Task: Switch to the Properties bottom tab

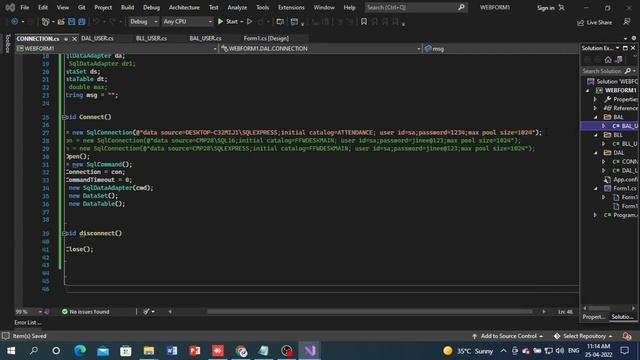Action: pyautogui.click(x=594, y=317)
